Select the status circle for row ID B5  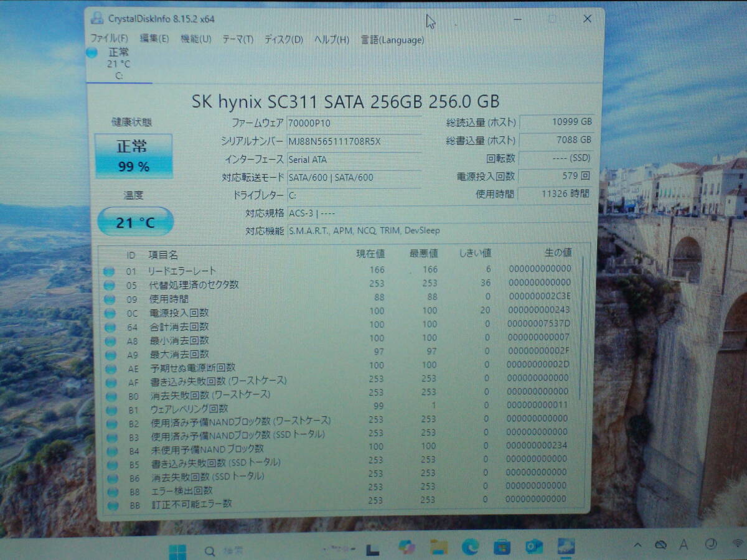pyautogui.click(x=112, y=465)
